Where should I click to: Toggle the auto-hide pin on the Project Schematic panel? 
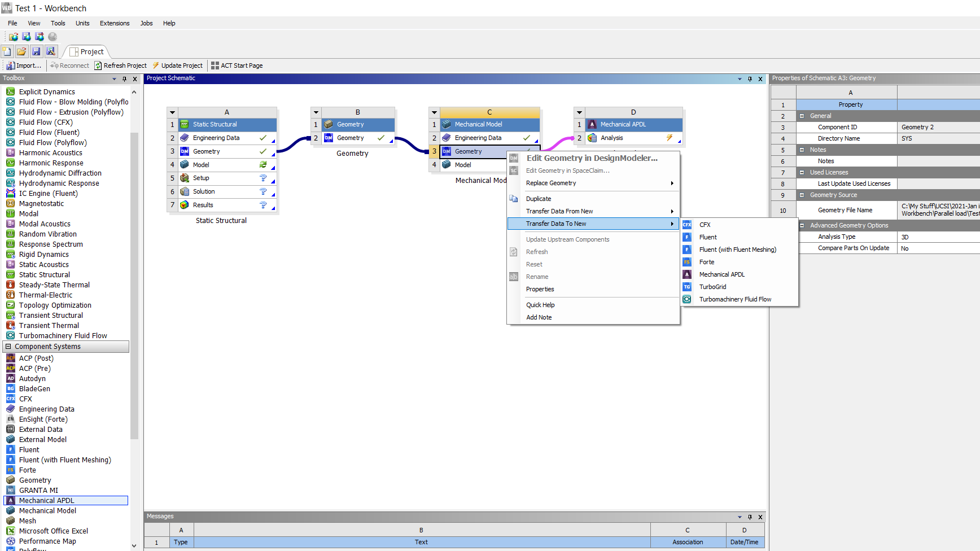pyautogui.click(x=750, y=78)
